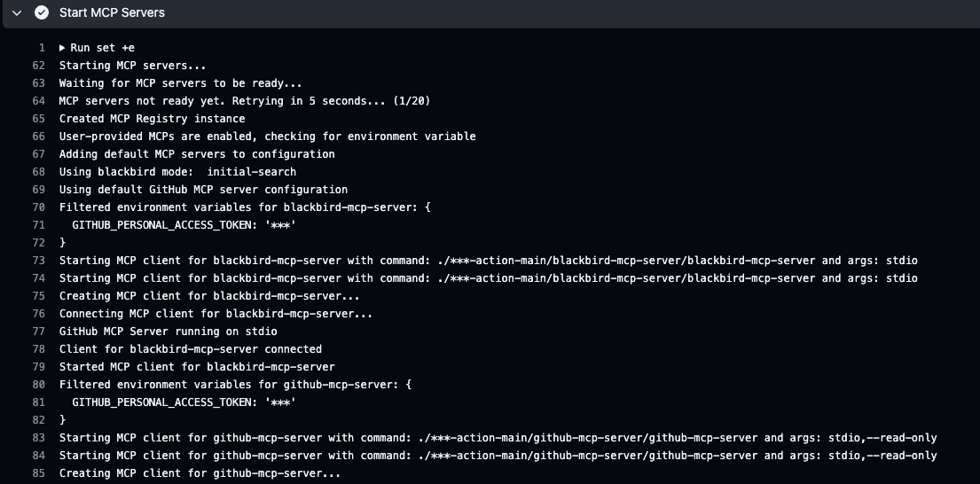Select line number 70 link

[x=38, y=207]
